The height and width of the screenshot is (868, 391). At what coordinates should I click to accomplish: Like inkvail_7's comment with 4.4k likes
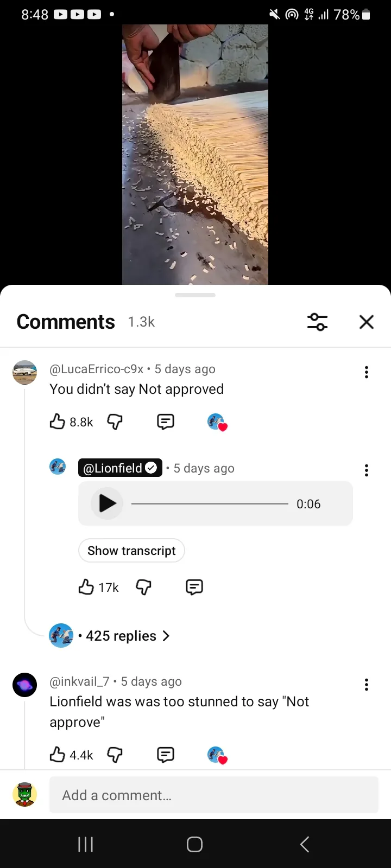coord(58,755)
